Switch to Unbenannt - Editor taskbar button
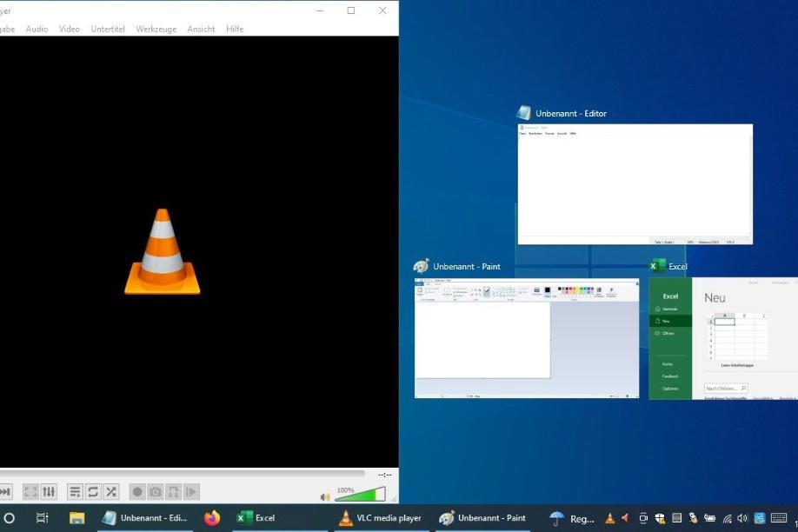 (x=145, y=518)
